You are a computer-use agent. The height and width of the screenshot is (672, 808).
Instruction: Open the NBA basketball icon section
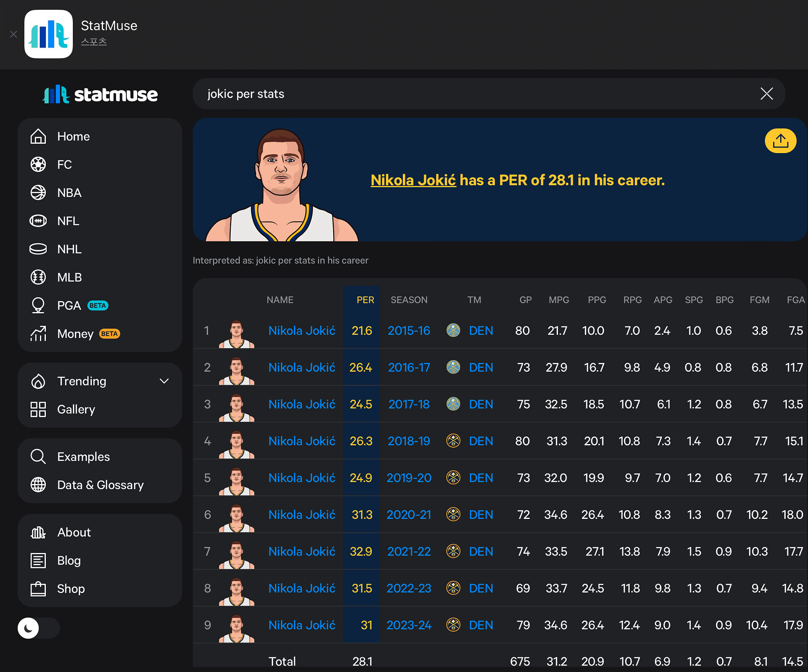(x=38, y=193)
